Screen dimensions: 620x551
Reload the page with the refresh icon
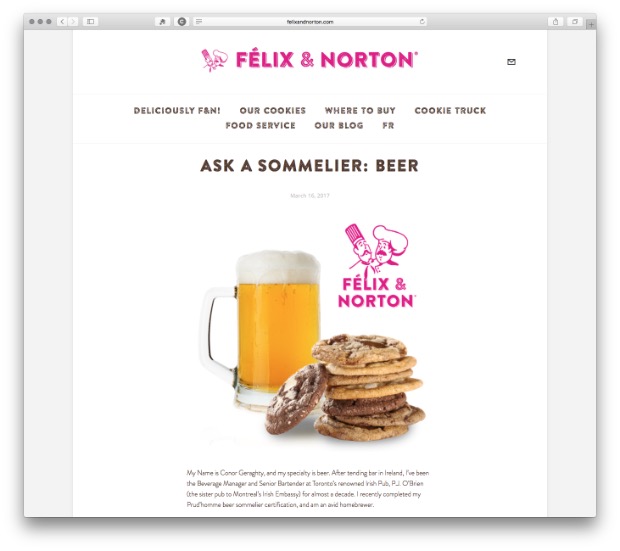(x=422, y=21)
